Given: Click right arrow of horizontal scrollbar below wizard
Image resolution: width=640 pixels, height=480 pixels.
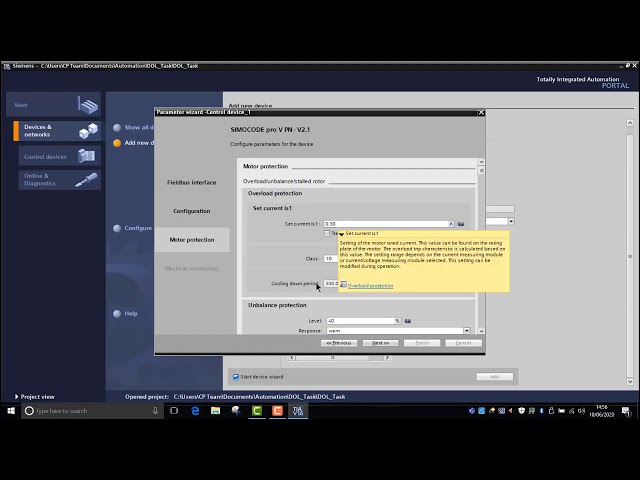Looking at the screenshot, I should pyautogui.click(x=387, y=358).
